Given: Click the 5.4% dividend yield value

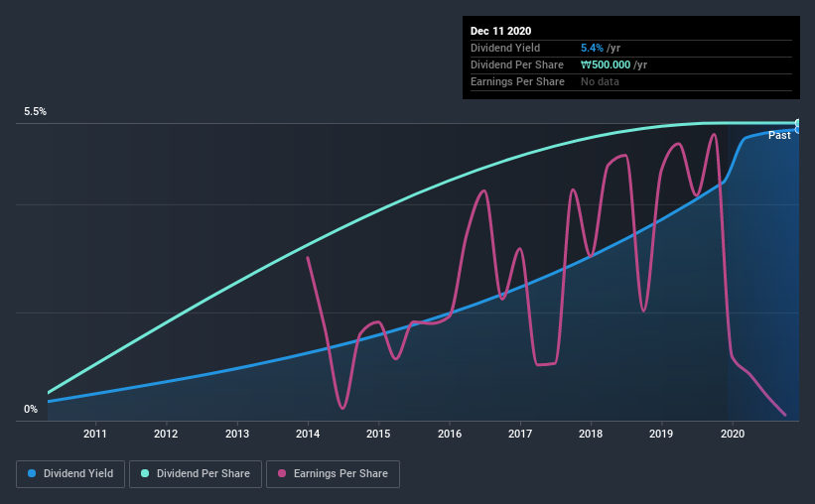Looking at the screenshot, I should (x=592, y=49).
